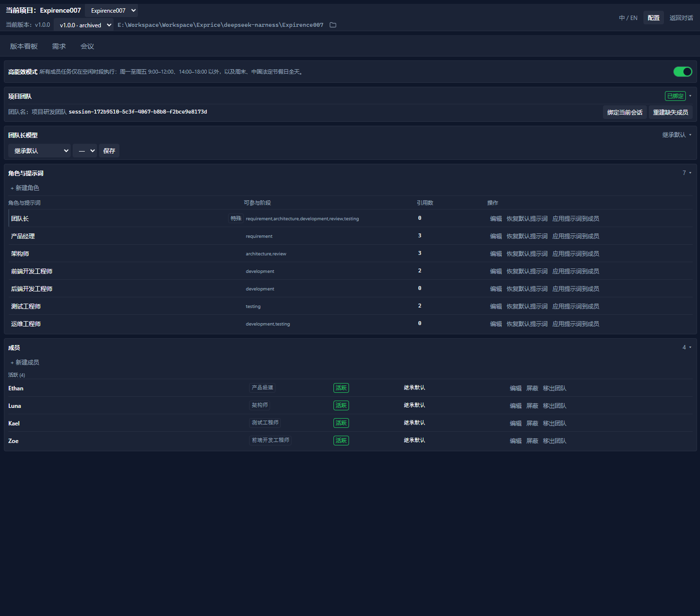Click the 已绑定 status badge
700x616 pixels.
(675, 96)
